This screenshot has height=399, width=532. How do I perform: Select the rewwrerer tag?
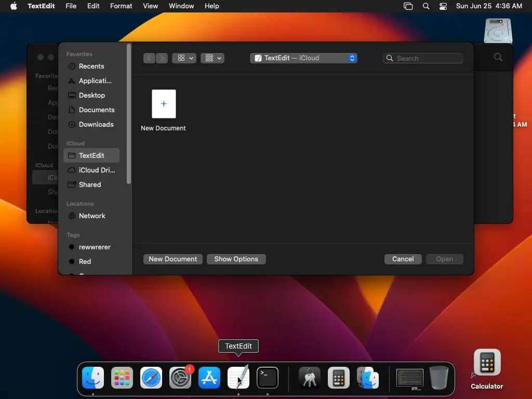[91, 247]
